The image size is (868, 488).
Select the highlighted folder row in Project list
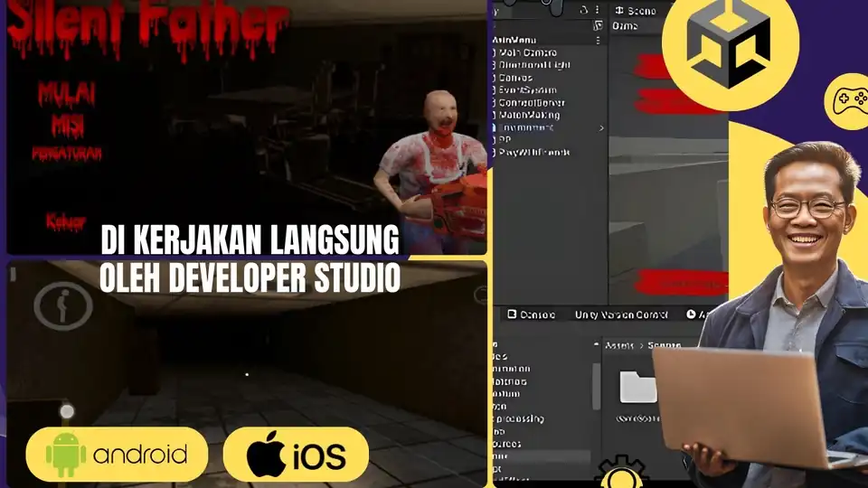542,455
